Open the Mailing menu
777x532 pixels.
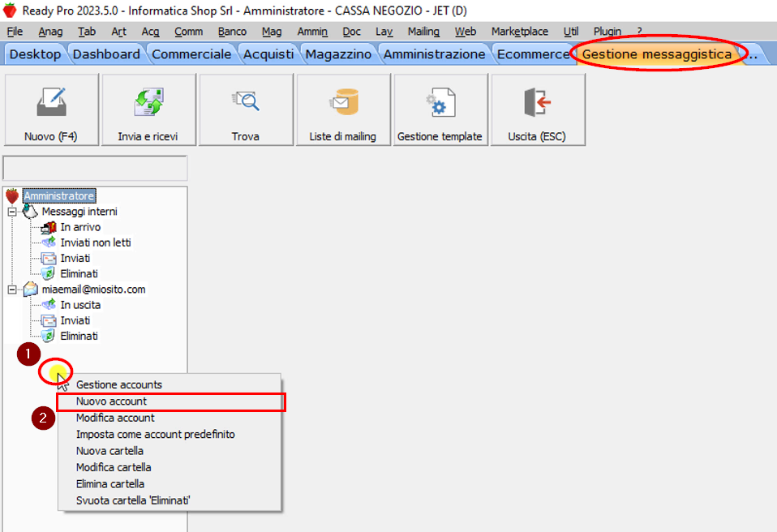[x=423, y=32]
